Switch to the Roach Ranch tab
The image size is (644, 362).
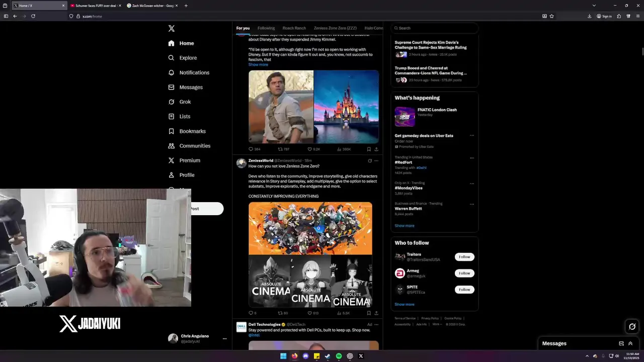pyautogui.click(x=294, y=28)
